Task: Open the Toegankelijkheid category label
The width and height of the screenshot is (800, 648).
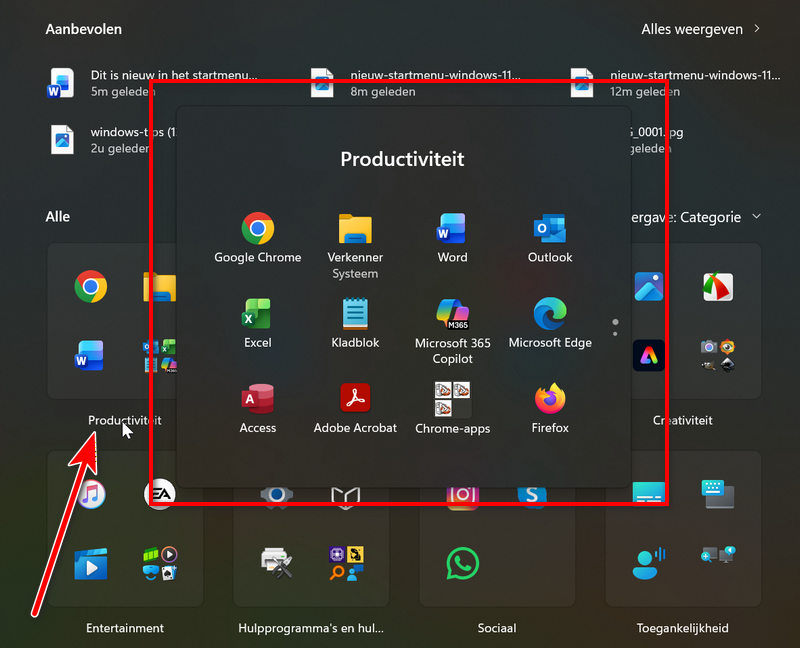Action: pyautogui.click(x=682, y=628)
